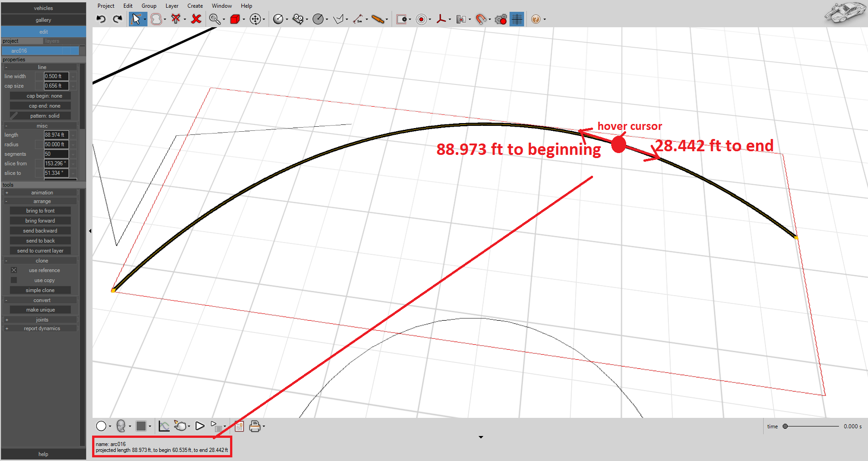Click the deselect crossed-pointer icon
868x461 pixels.
tap(176, 19)
